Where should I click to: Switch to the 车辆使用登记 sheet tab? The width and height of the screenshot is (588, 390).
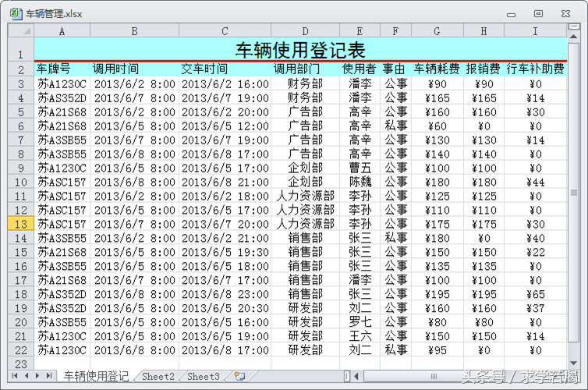(96, 376)
